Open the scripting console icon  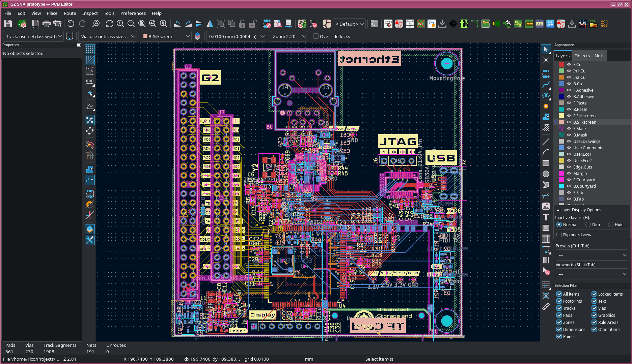pyautogui.click(x=374, y=24)
